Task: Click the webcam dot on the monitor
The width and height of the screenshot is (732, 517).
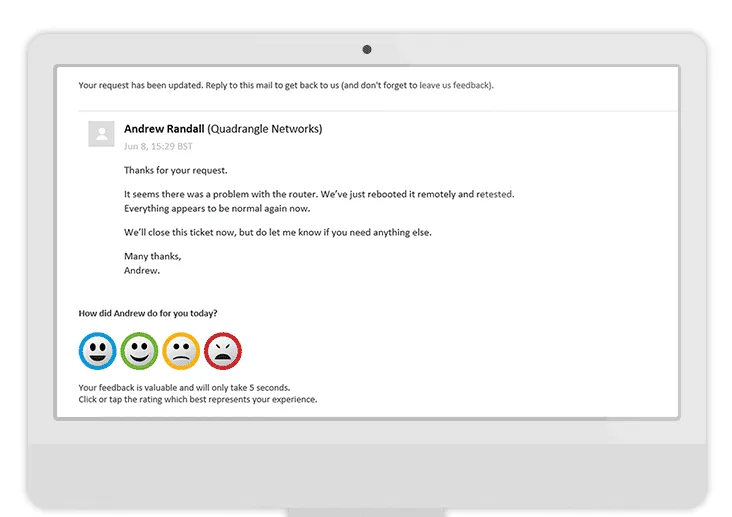Action: tap(367, 50)
